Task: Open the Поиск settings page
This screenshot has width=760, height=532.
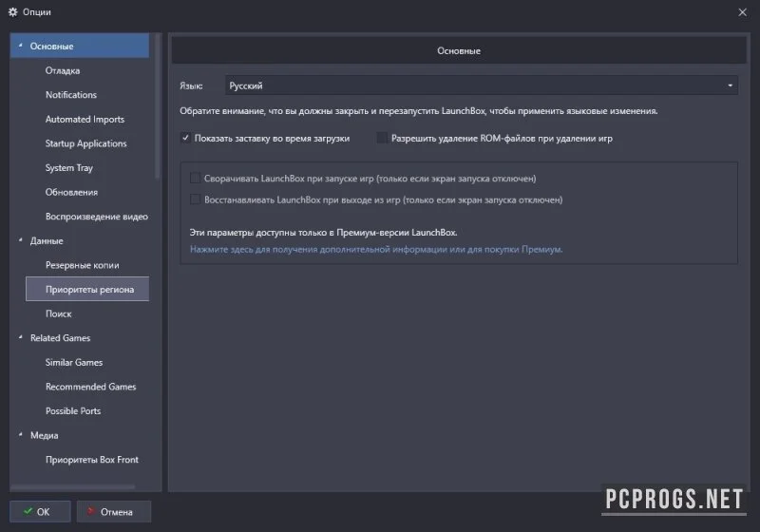Action: click(59, 313)
